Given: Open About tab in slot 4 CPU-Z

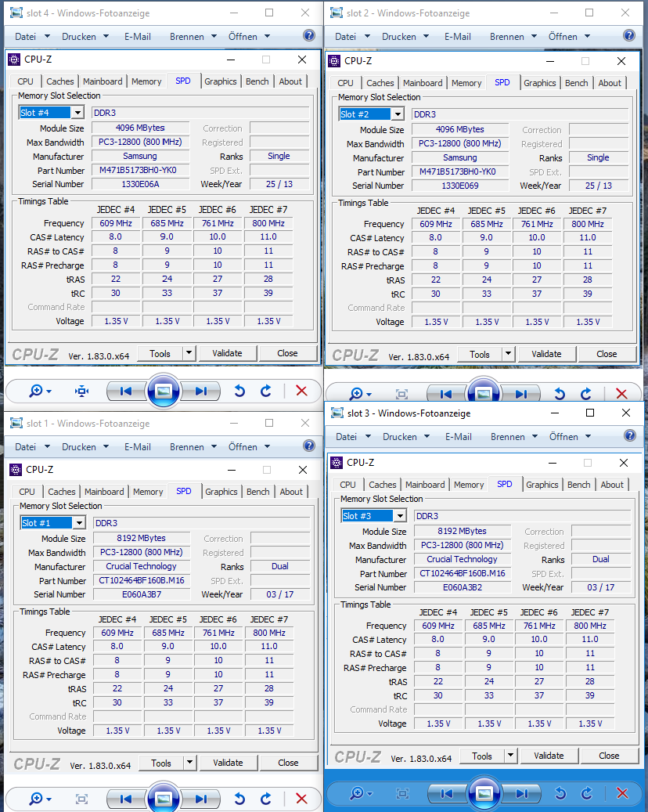Looking at the screenshot, I should 290,81.
